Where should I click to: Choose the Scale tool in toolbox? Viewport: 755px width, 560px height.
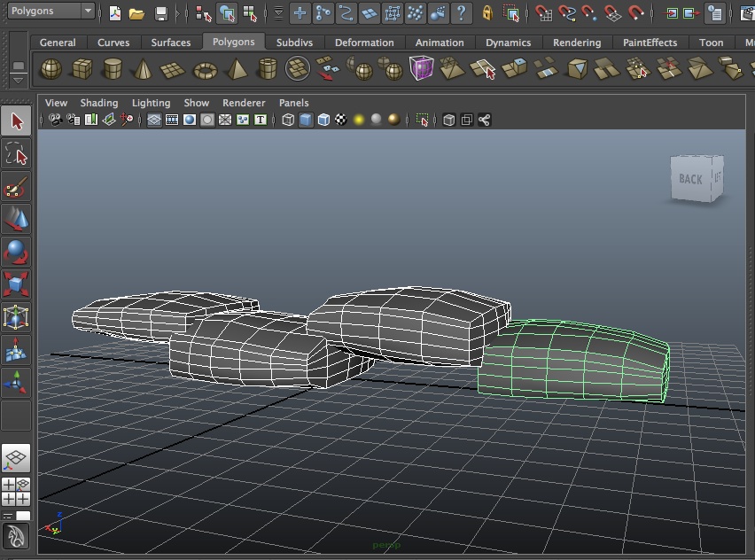pyautogui.click(x=16, y=285)
